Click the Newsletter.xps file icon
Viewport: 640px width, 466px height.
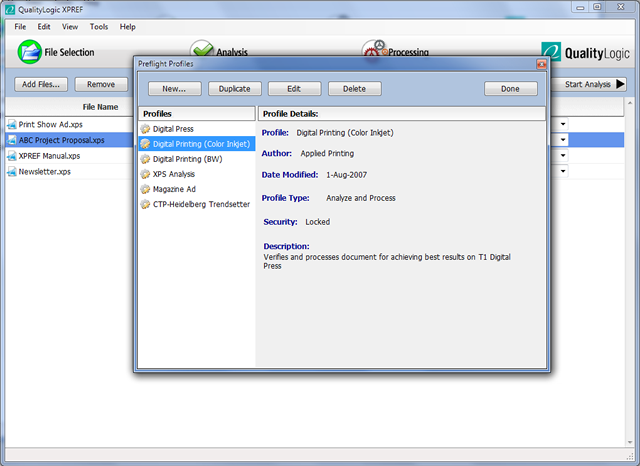[x=12, y=172]
